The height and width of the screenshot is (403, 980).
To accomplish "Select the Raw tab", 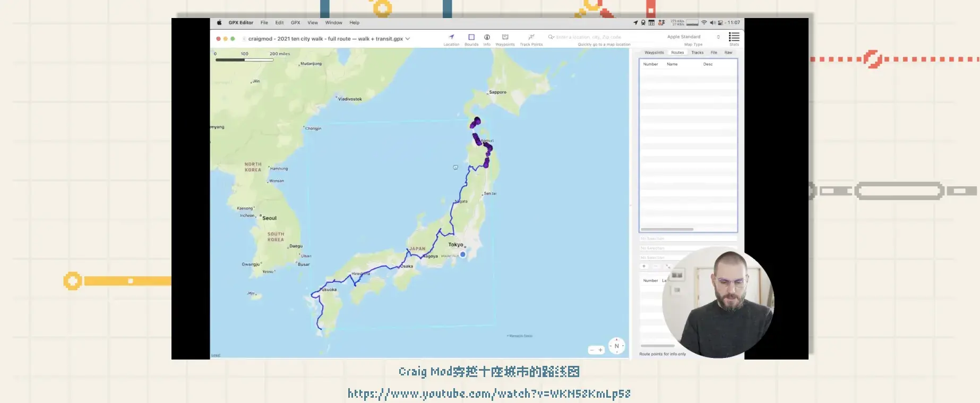I will pos(728,52).
